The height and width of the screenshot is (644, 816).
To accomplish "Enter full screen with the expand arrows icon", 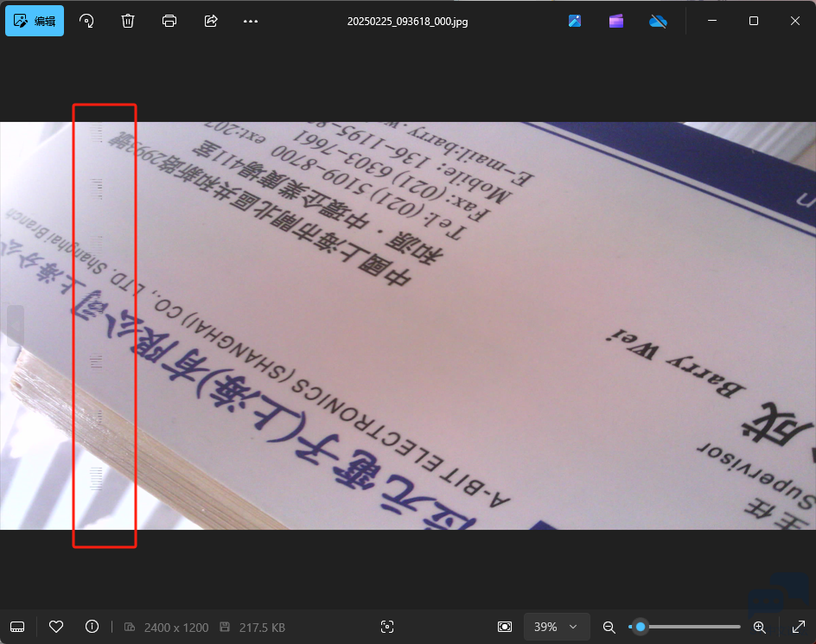I will (799, 627).
